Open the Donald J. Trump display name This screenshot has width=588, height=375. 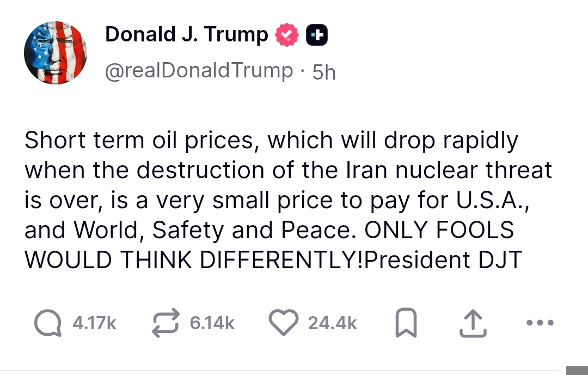point(186,35)
